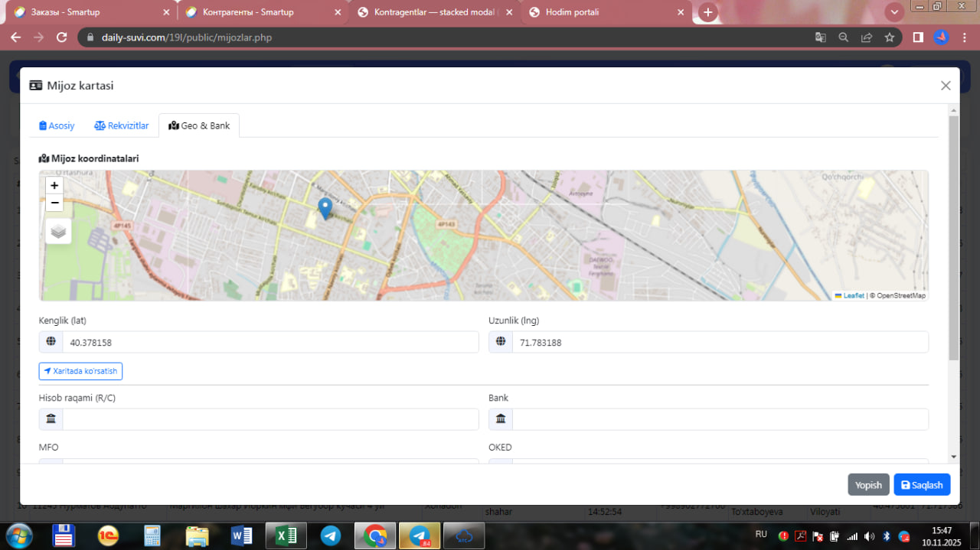The width and height of the screenshot is (980, 550).
Task: Click the Xaritada ko'rsatish button
Action: pyautogui.click(x=80, y=371)
